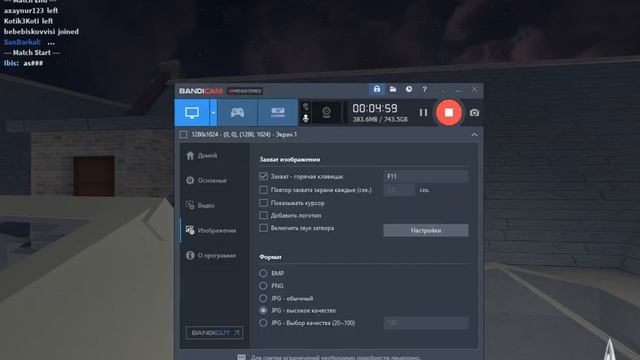Take a screenshot with the camera icon
640x360 pixels.
474,113
